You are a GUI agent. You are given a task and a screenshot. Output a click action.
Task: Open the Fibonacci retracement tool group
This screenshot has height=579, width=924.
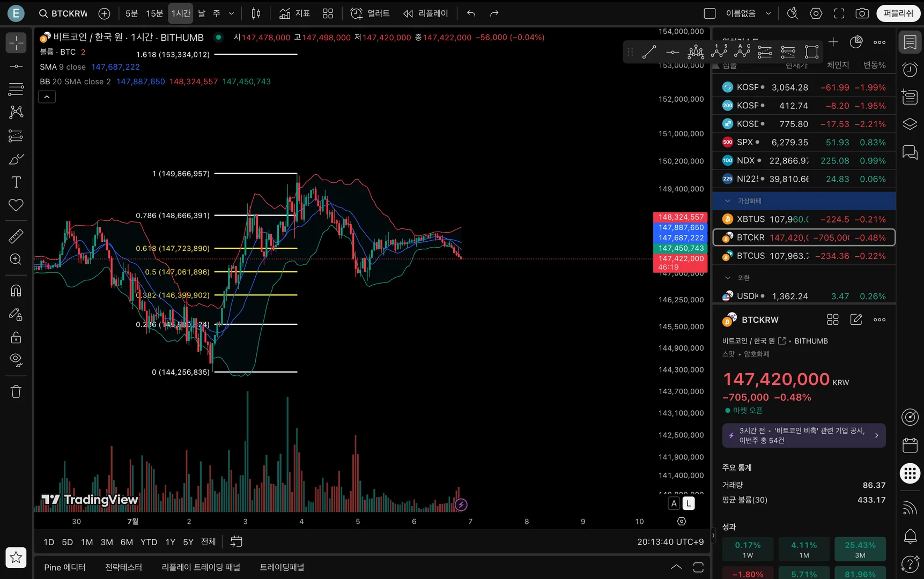tap(16, 89)
